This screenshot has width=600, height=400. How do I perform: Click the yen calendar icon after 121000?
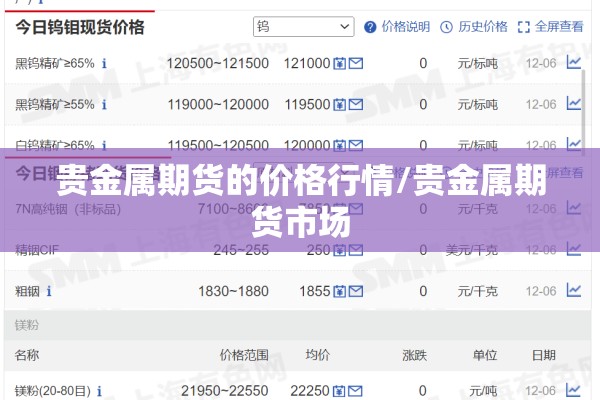coord(339,63)
